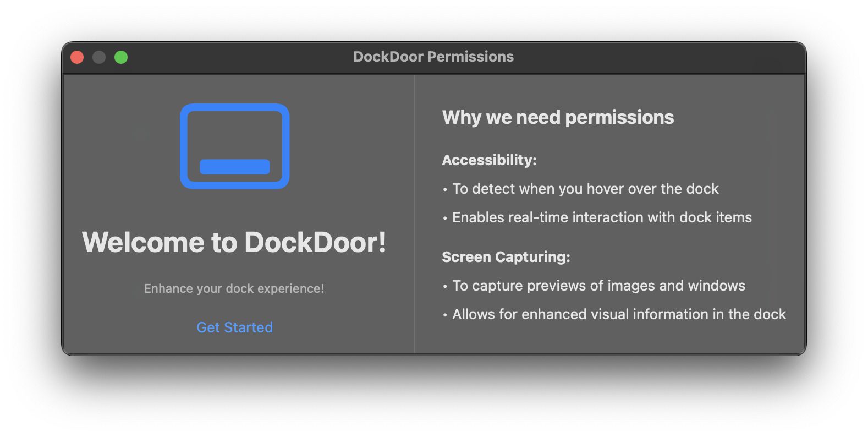Click the vertical divider between the panels
This screenshot has height=437, width=868.
415,215
